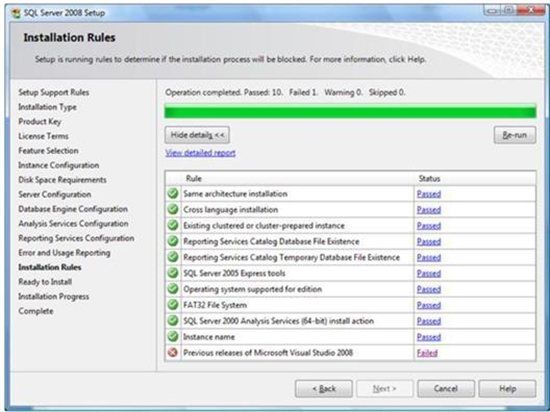Click the Same architecture installation rule text

235,194
